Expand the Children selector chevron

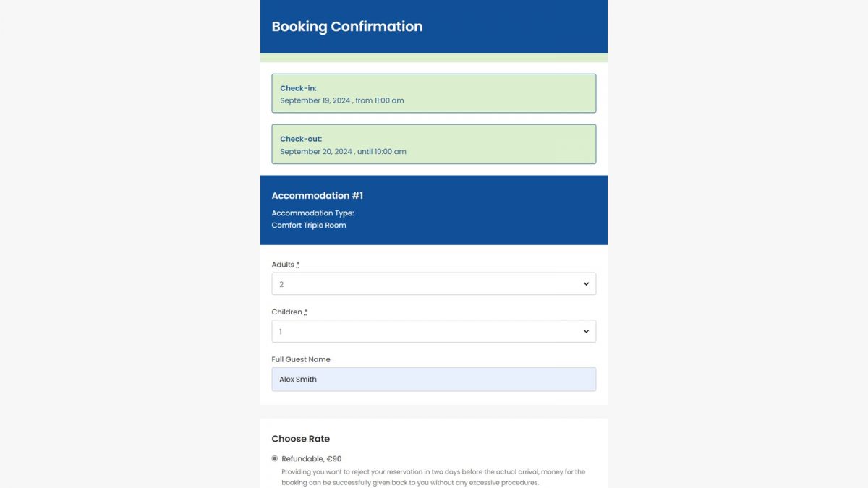(x=586, y=330)
